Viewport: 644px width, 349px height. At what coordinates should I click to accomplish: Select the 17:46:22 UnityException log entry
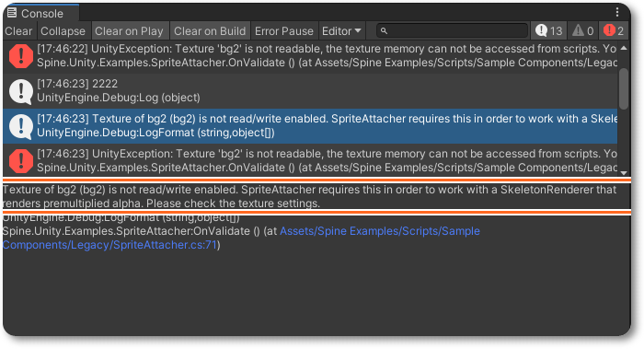click(x=310, y=56)
